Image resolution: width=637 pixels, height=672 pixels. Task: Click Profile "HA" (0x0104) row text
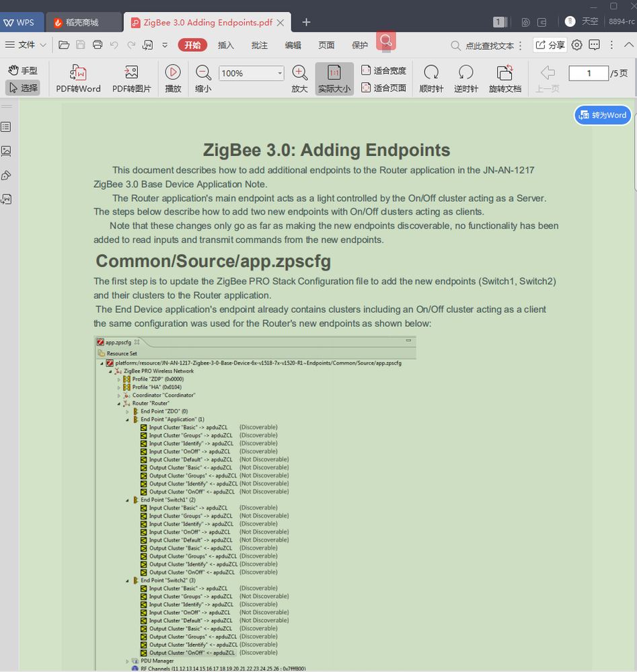tap(157, 387)
